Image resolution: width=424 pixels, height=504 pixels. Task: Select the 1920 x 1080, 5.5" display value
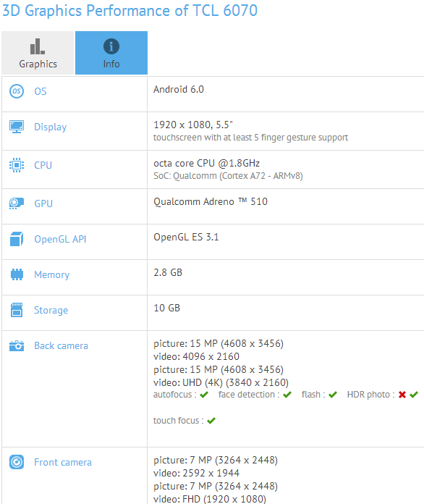(193, 125)
